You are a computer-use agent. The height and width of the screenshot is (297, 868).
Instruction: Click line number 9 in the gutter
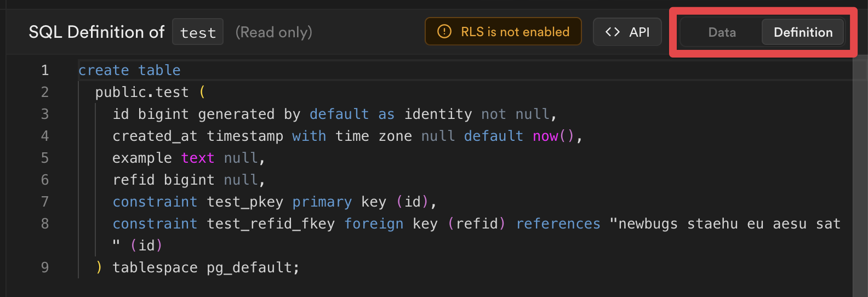pyautogui.click(x=45, y=267)
